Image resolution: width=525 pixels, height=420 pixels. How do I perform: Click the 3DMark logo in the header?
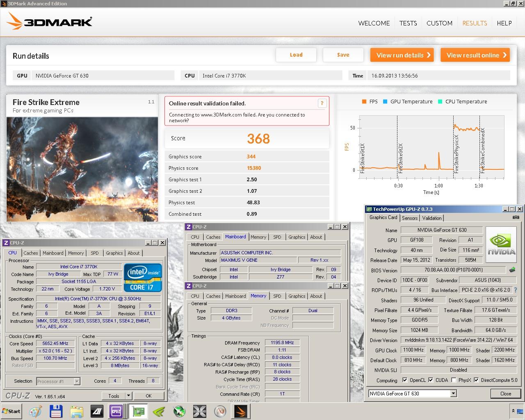(x=50, y=21)
